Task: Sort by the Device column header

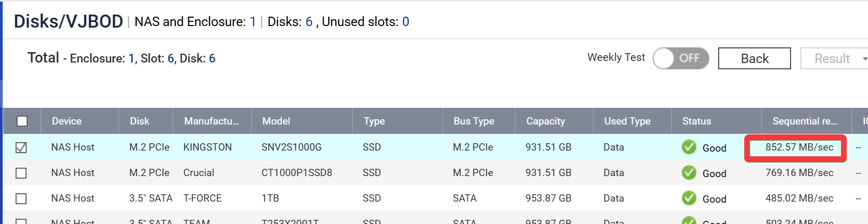Action: (67, 121)
